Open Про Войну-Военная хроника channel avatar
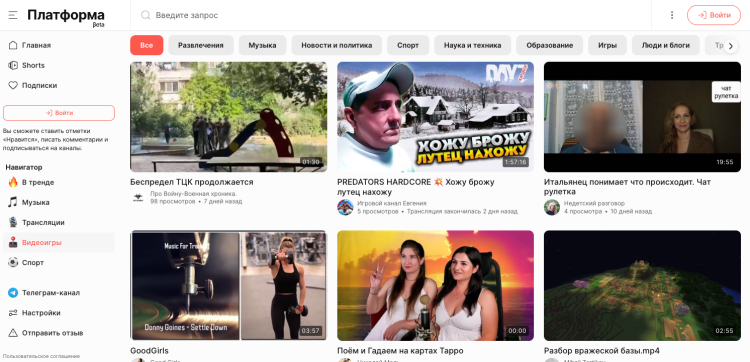 click(138, 197)
